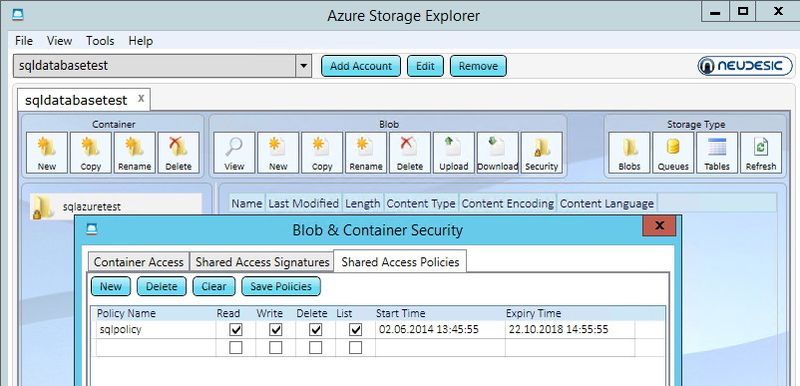Switch storage type to Blobs
Screen dimensions: 800x386
point(629,153)
